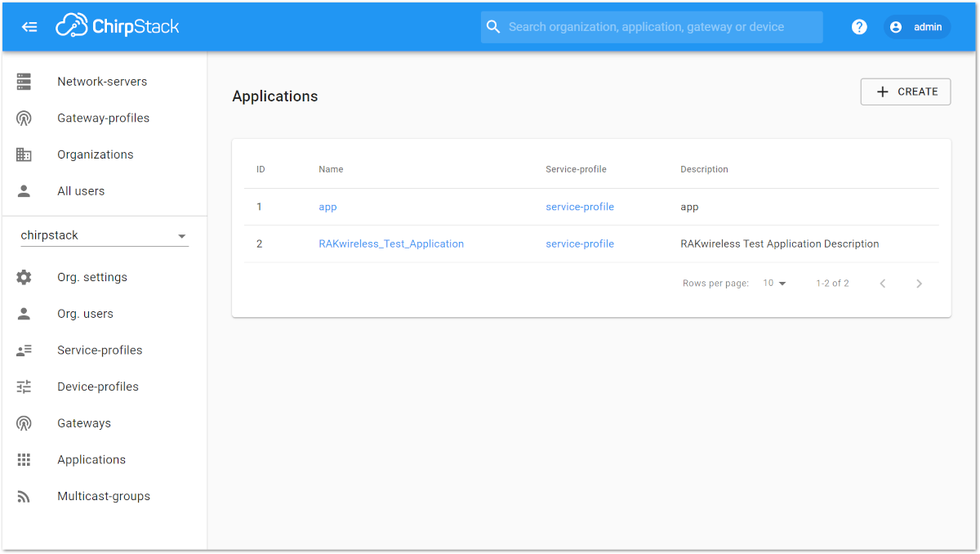The width and height of the screenshot is (980, 554).
Task: Open Org. settings menu item
Action: 105,277
